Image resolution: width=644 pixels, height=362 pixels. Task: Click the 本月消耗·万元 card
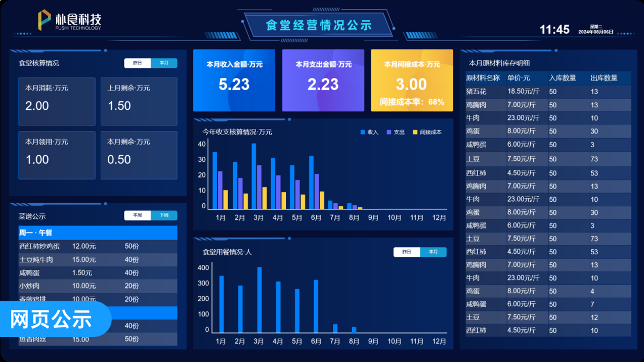[57, 102]
